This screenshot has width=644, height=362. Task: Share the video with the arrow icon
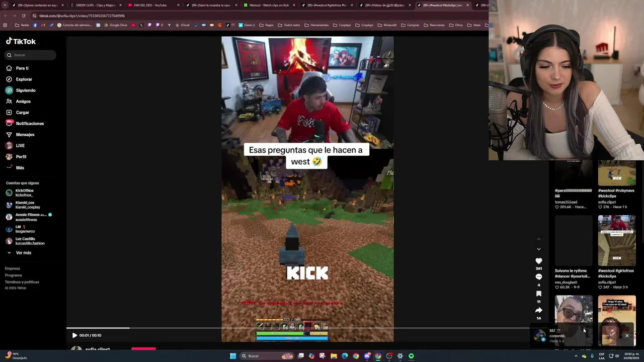click(539, 310)
